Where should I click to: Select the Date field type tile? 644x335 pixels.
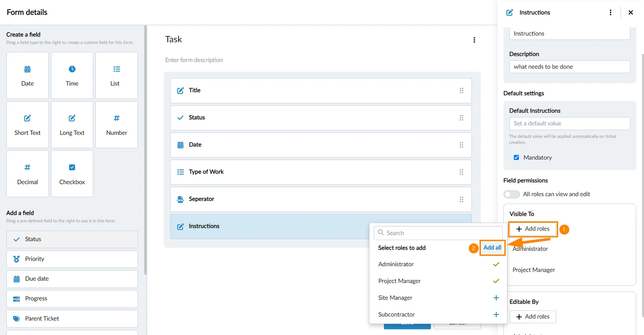pyautogui.click(x=27, y=75)
